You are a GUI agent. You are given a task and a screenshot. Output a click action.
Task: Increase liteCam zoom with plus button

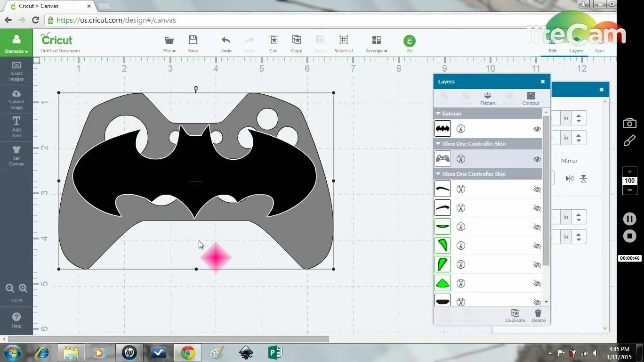click(x=630, y=172)
